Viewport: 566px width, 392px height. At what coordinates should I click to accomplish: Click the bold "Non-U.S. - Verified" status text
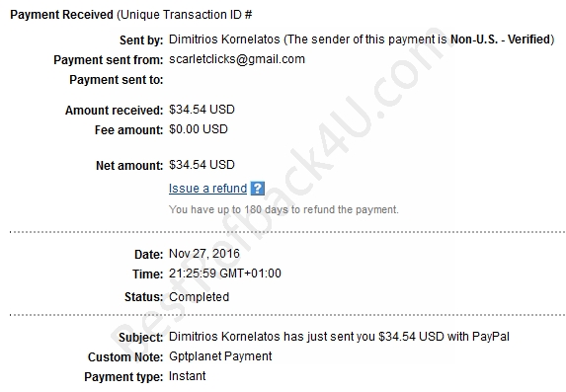click(x=501, y=39)
